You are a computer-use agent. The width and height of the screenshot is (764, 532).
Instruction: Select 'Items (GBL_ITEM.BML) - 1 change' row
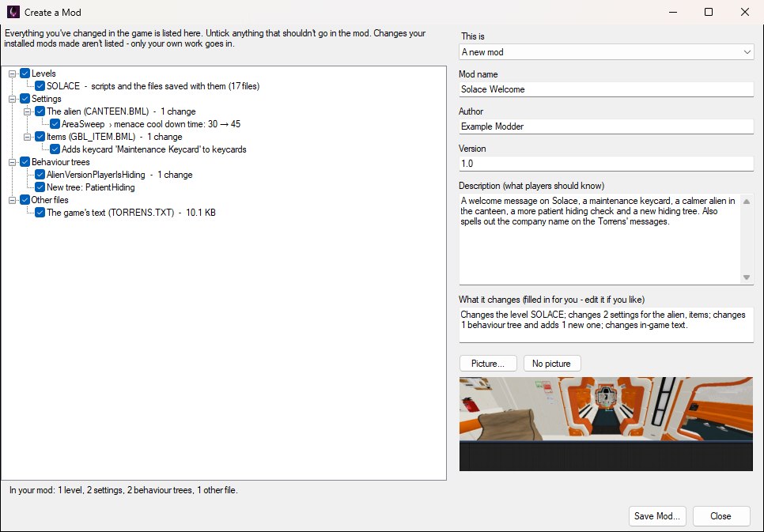point(115,137)
